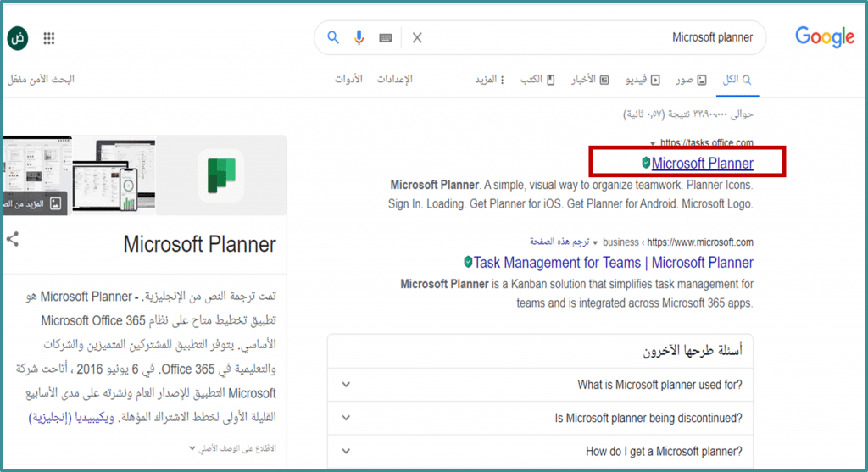Viewport: 868px width, 472px height.
Task: Open ويكيبيديا (إنجليزية) Wikipedia link
Action: point(71,417)
